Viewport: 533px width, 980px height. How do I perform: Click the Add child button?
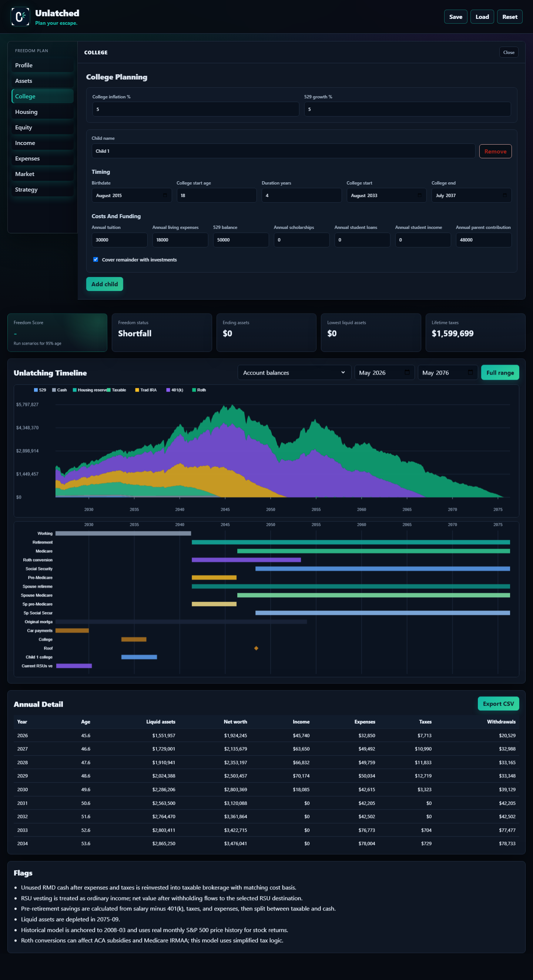(x=104, y=284)
